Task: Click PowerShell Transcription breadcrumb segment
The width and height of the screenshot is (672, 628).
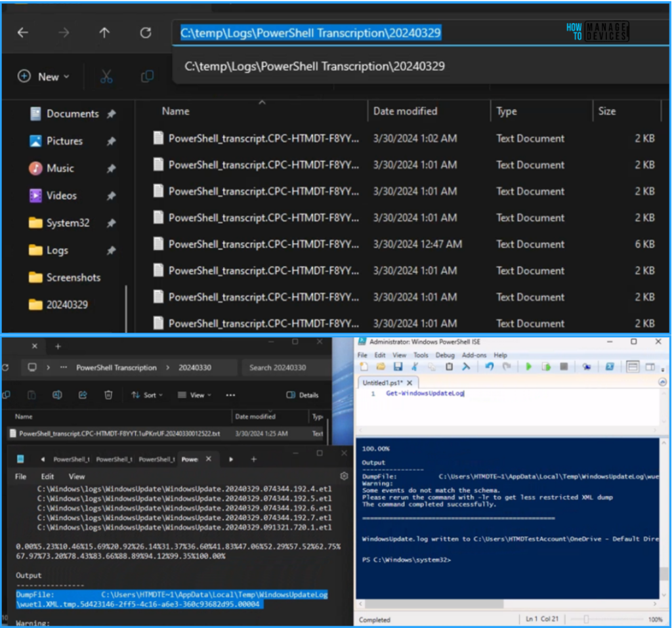Action: [x=117, y=367]
